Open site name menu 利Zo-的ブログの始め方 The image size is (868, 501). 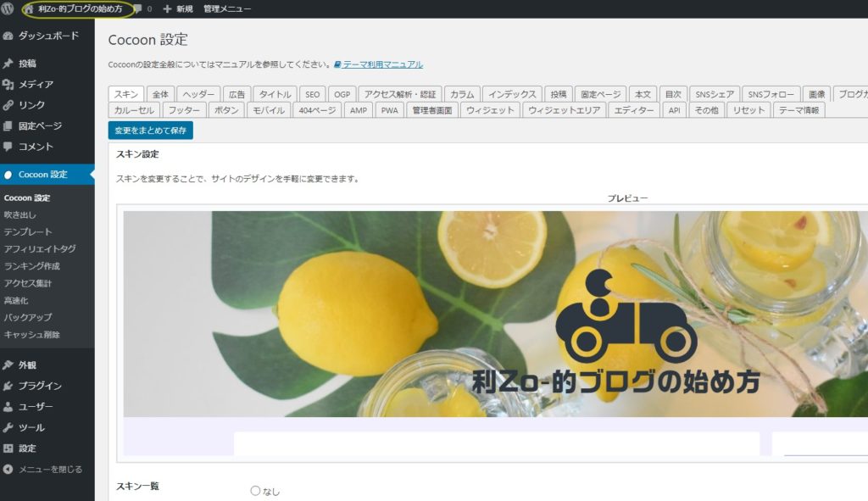tap(79, 9)
